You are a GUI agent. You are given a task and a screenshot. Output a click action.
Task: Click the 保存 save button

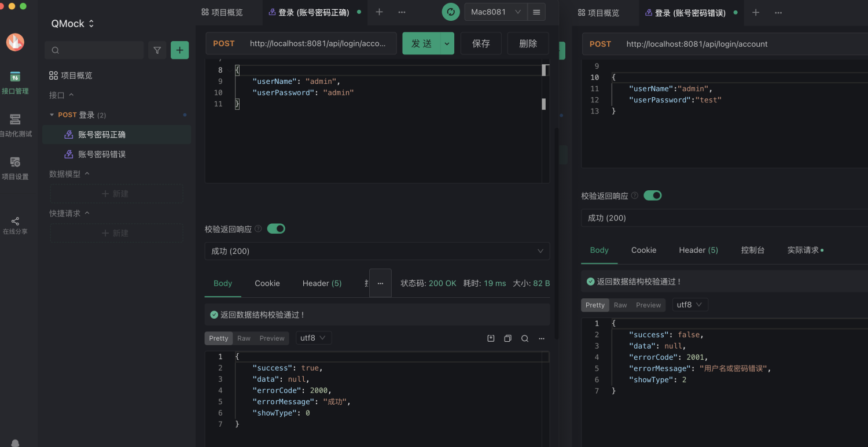click(481, 43)
